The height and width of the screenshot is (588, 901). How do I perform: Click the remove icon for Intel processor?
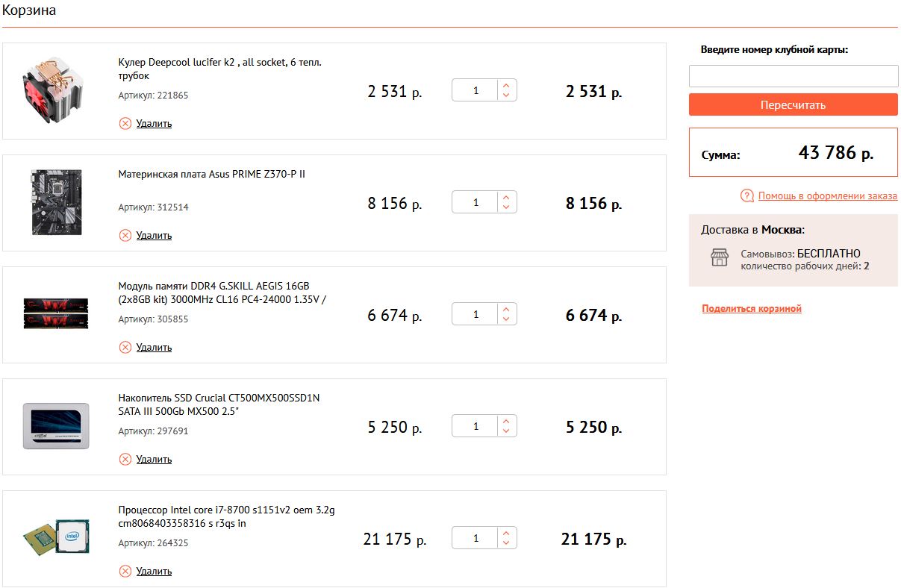click(125, 571)
